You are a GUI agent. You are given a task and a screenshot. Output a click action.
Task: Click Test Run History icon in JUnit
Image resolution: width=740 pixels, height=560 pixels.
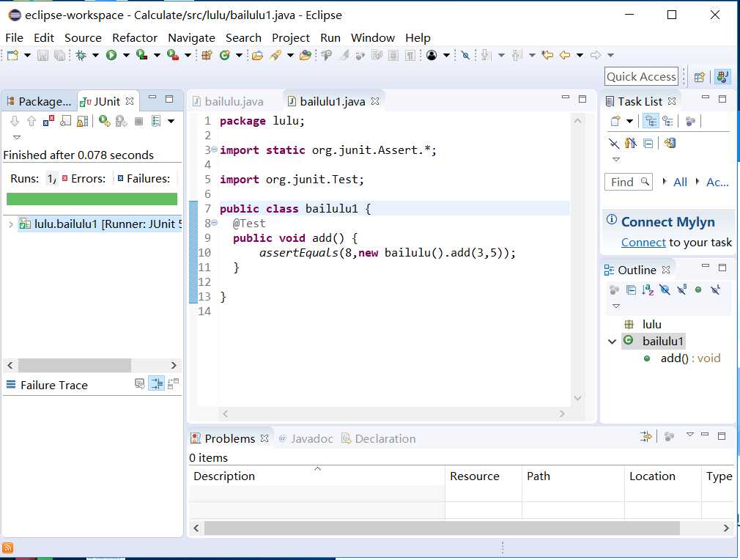coord(156,122)
